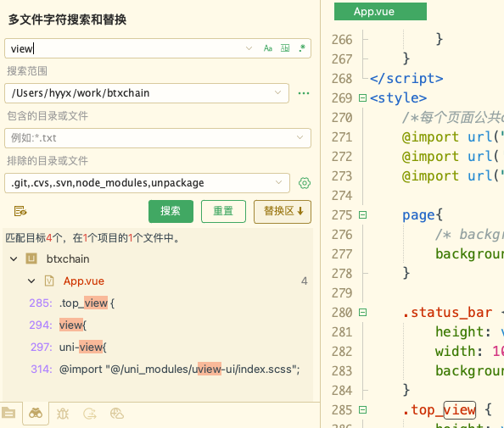Screen dimensions: 504x428
Task: Click the page selector on line 275
Action: click(x=419, y=215)
